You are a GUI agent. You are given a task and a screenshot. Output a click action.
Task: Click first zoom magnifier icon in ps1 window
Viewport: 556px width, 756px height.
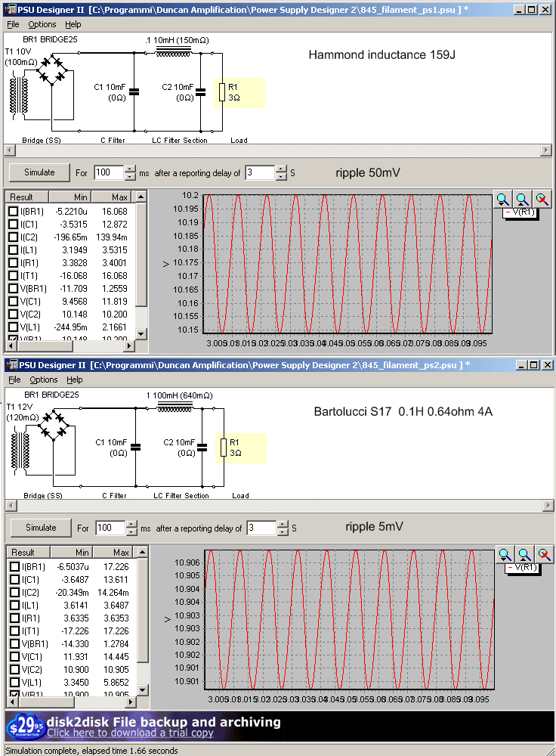coord(502,199)
